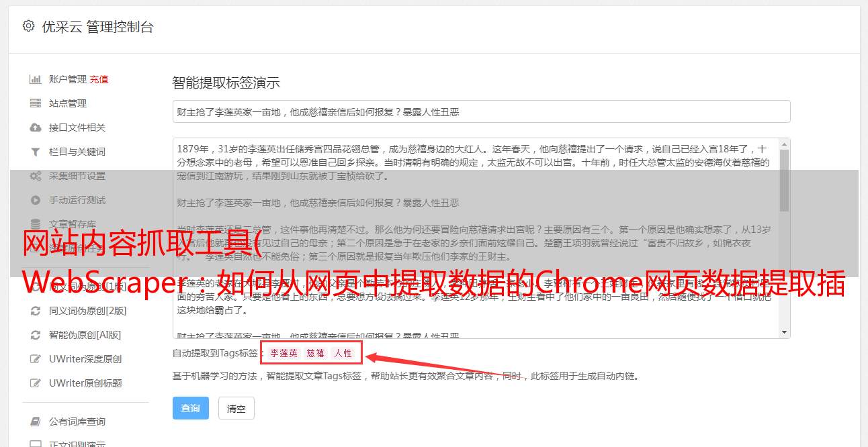Screen dimensions: 868x447
Task: Open 栏目与关键词 menu item
Action: tap(77, 152)
